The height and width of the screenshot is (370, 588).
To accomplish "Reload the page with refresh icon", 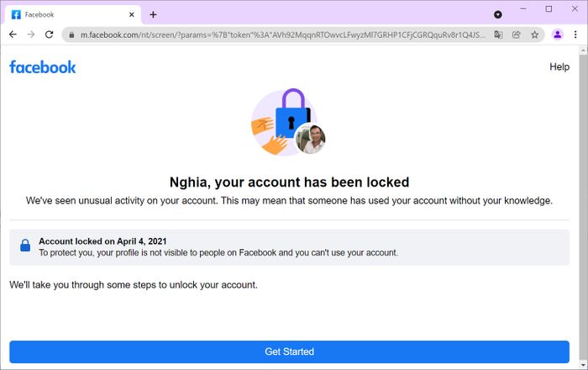I will (49, 34).
